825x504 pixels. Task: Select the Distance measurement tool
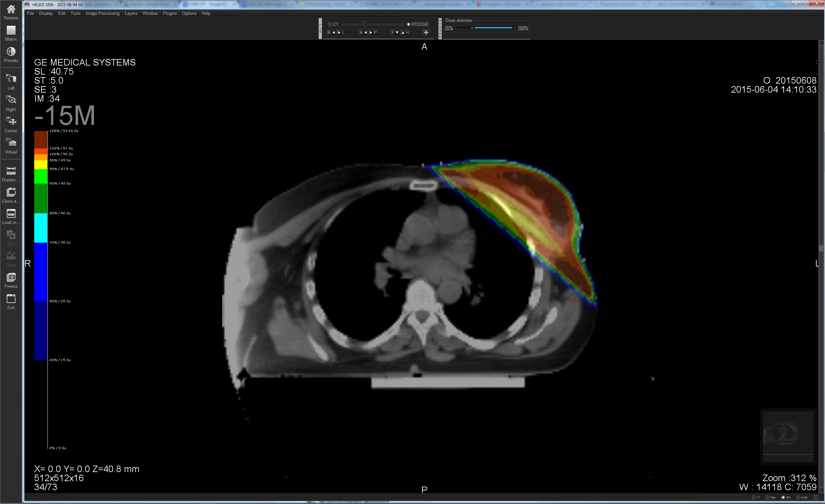pyautogui.click(x=11, y=171)
